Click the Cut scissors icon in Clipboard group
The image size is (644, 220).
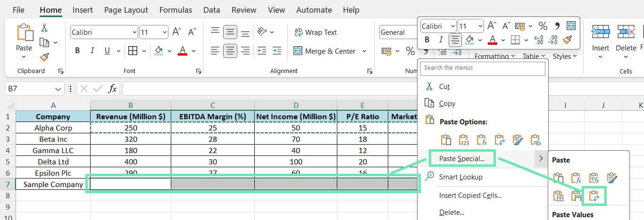(44, 28)
